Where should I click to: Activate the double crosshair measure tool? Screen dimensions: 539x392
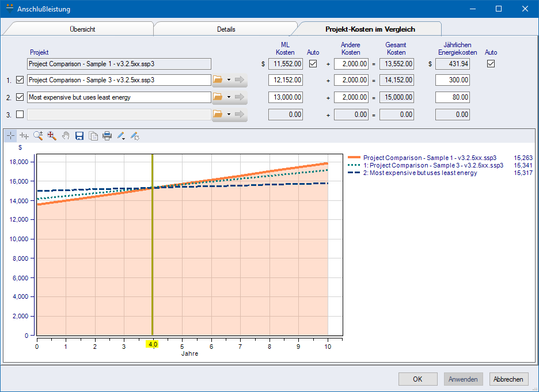tap(24, 136)
